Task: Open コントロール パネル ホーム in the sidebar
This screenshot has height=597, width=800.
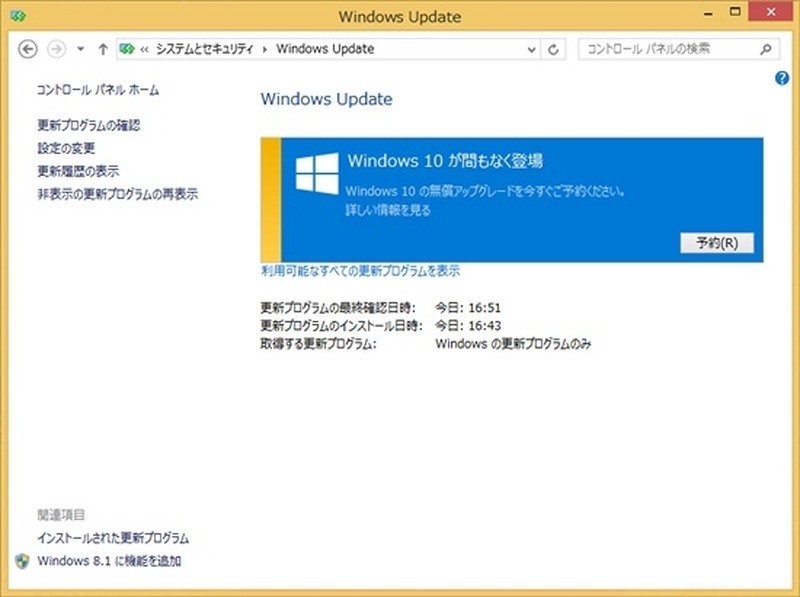Action: (97, 90)
